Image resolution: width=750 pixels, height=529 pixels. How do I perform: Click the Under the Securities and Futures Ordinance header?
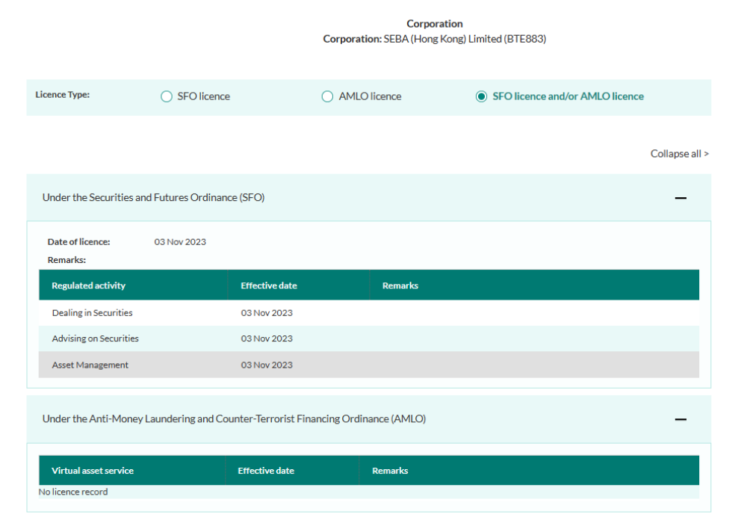[x=153, y=198]
